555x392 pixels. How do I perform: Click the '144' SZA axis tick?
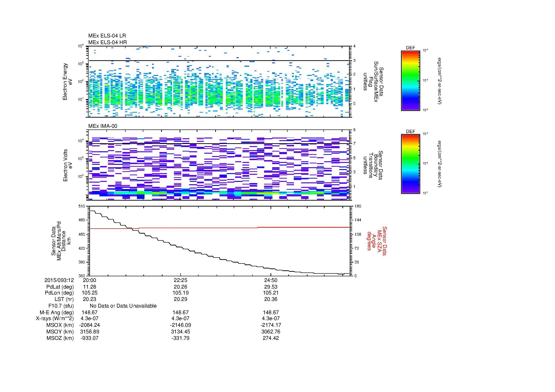tap(357, 220)
